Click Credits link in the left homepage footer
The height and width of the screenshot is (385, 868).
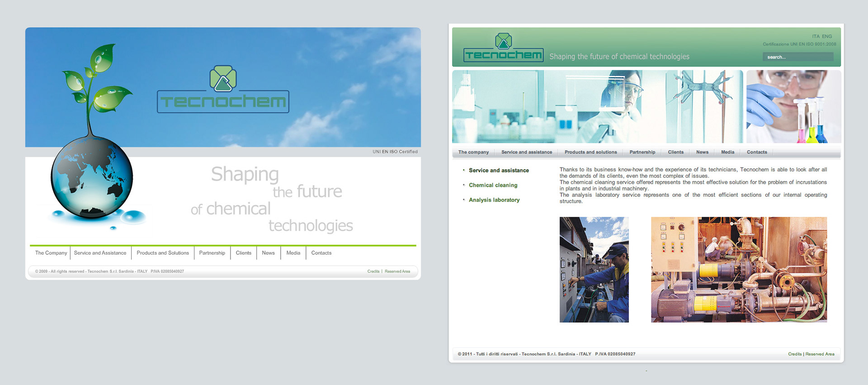[x=373, y=271]
